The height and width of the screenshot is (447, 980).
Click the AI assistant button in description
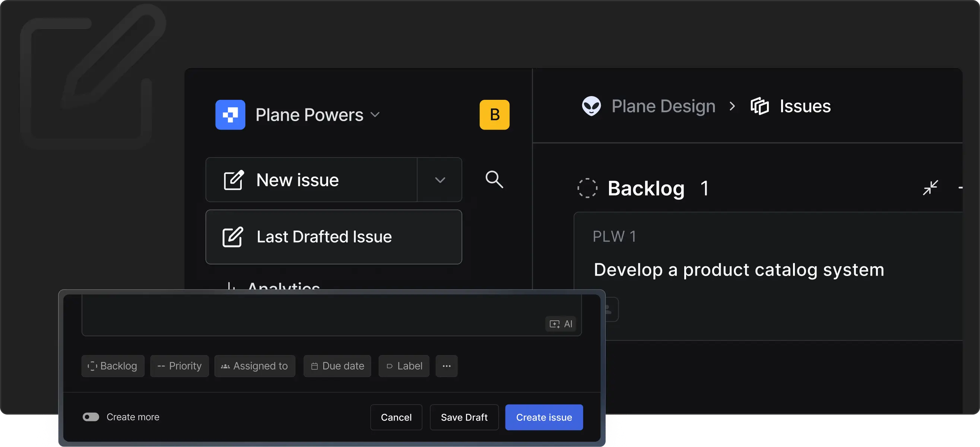pos(560,324)
